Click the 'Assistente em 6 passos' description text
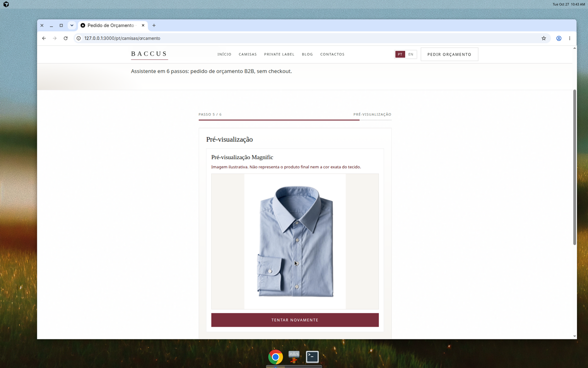This screenshot has width=588, height=368. point(211,71)
